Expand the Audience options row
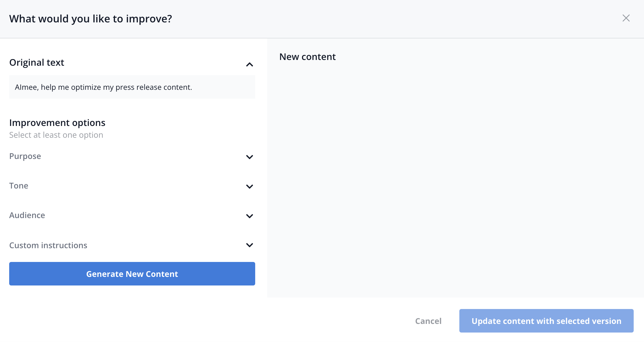The image size is (644, 342). (x=27, y=215)
